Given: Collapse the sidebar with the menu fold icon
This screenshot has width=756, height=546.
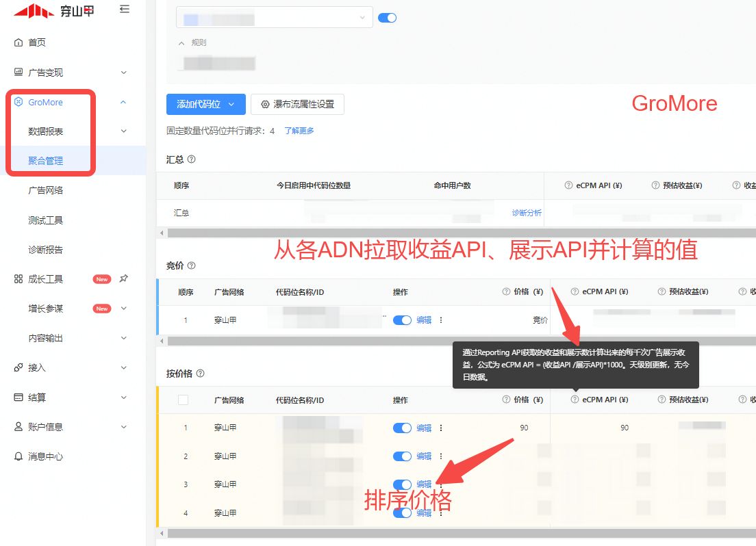Looking at the screenshot, I should [124, 10].
